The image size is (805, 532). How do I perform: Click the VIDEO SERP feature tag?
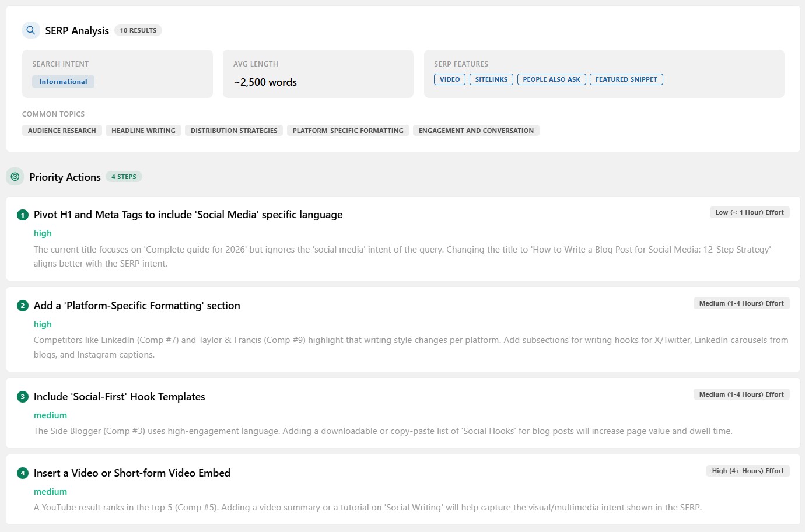pyautogui.click(x=450, y=79)
